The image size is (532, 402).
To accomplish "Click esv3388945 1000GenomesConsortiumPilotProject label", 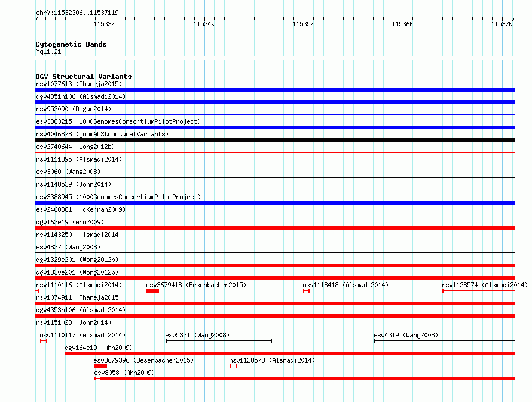I will tap(118, 197).
